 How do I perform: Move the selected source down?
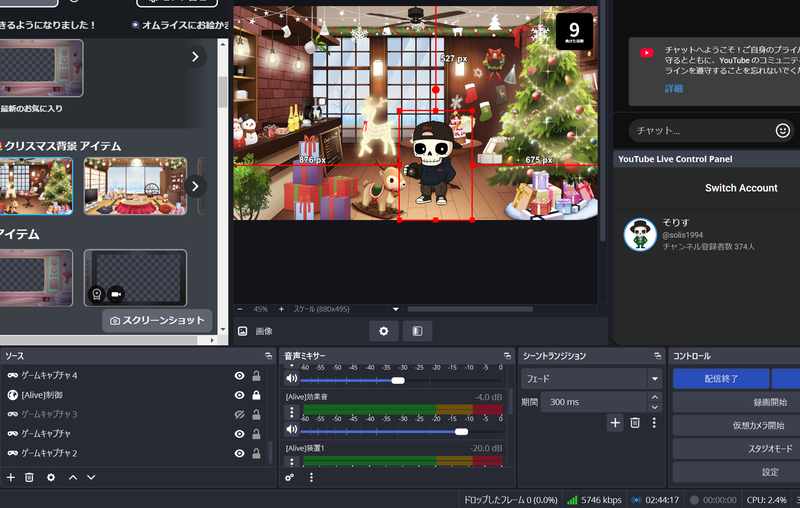tap(91, 477)
